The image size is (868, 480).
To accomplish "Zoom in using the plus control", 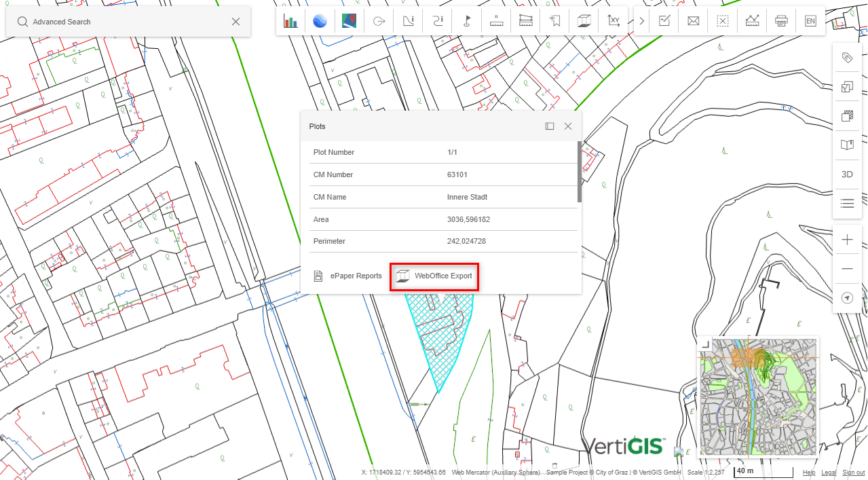I will coord(847,239).
